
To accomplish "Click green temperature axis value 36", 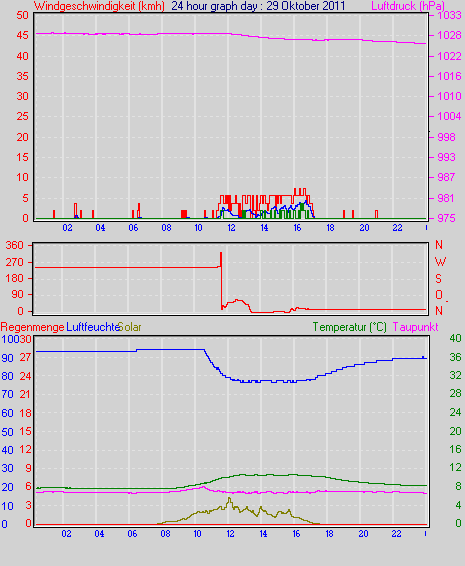I will click(x=456, y=357).
